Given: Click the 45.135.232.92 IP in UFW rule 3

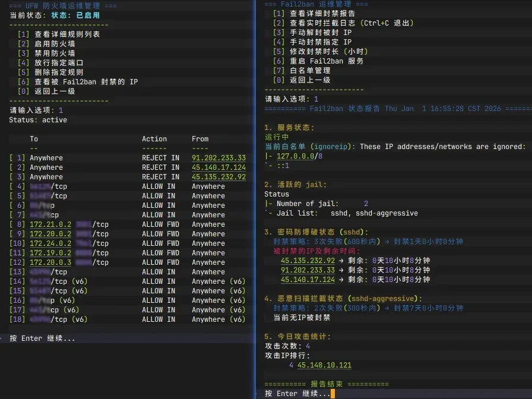Looking at the screenshot, I should point(218,177).
